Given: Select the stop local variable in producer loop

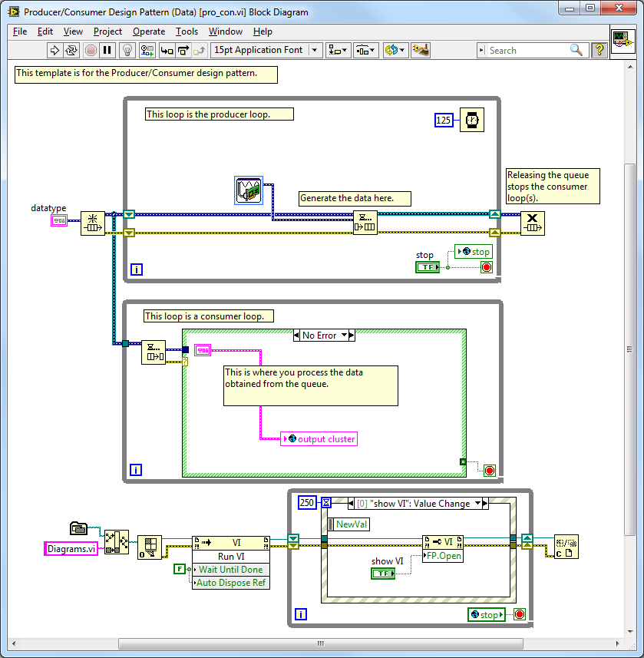Looking at the screenshot, I should pos(474,252).
